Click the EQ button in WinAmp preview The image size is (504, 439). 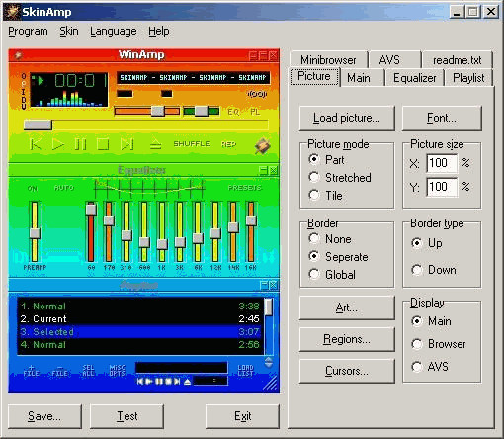point(233,112)
